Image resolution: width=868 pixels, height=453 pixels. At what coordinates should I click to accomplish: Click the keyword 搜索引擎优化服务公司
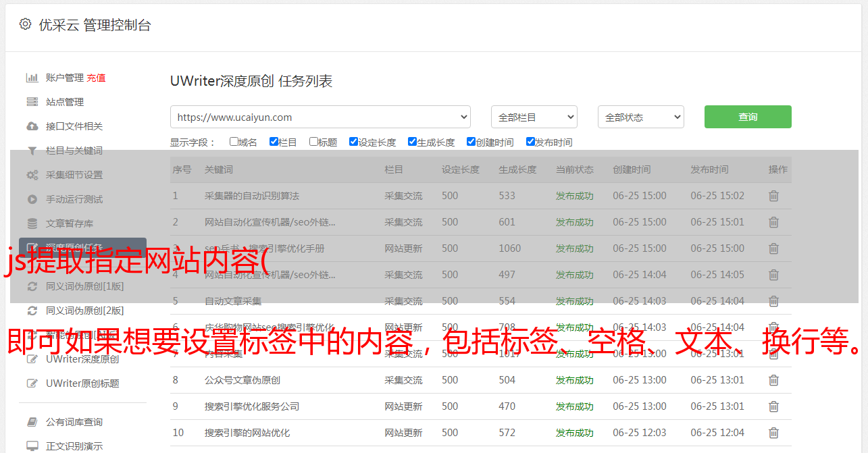tap(252, 406)
